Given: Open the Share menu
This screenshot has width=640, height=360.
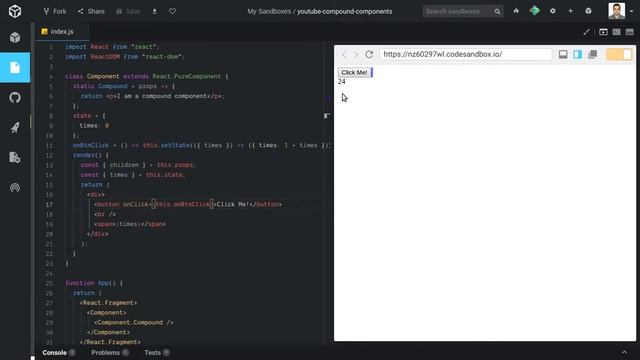Looking at the screenshot, I should pos(91,11).
